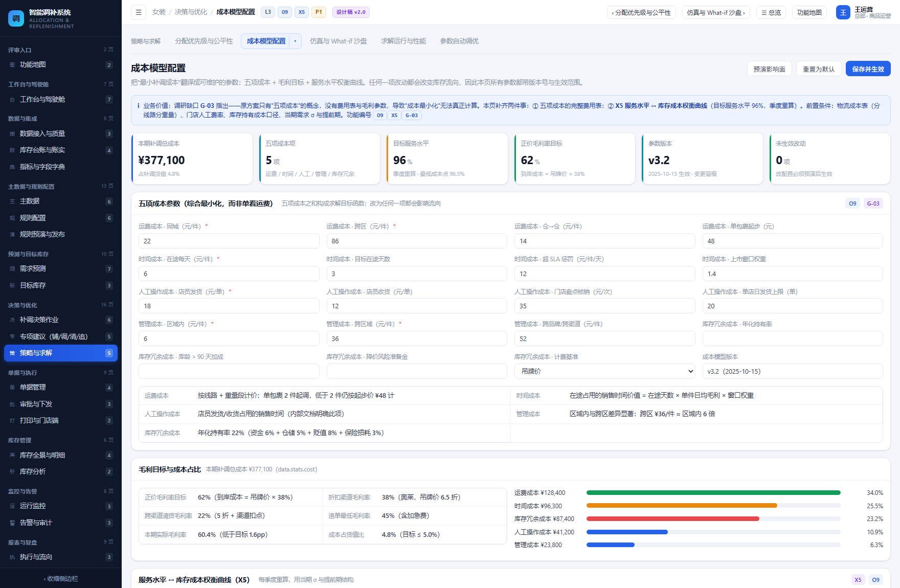Go to previous page 分配优先级与公平性
Viewport: 900px width, 588px height.
click(x=641, y=12)
